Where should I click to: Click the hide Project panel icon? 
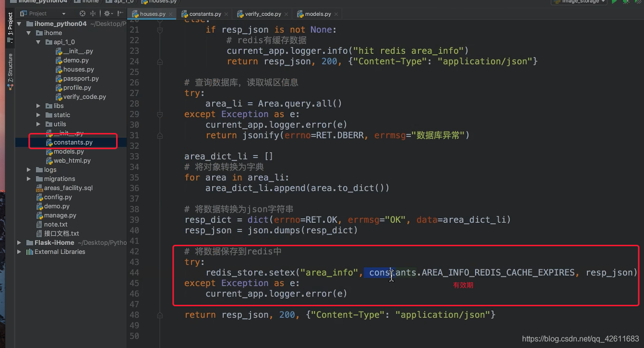point(120,13)
